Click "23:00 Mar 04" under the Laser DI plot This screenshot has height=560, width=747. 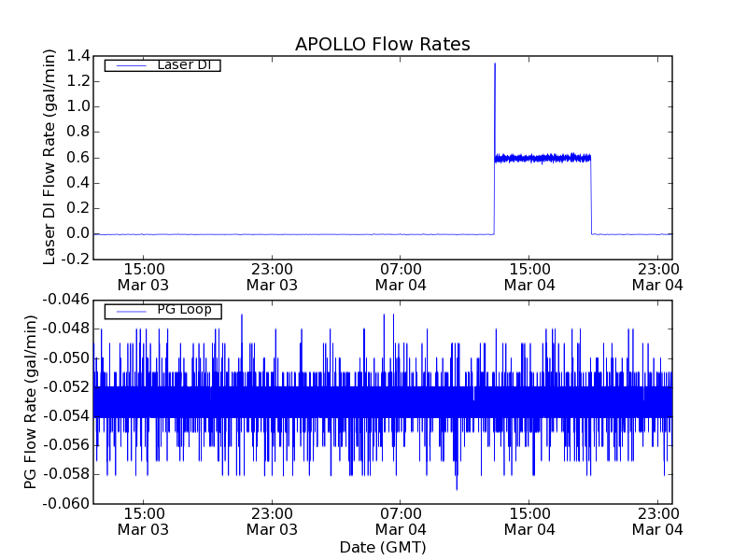(658, 277)
